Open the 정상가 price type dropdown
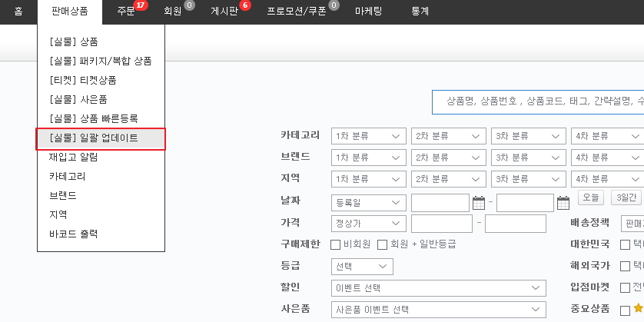This screenshot has width=644, height=322. click(x=368, y=224)
